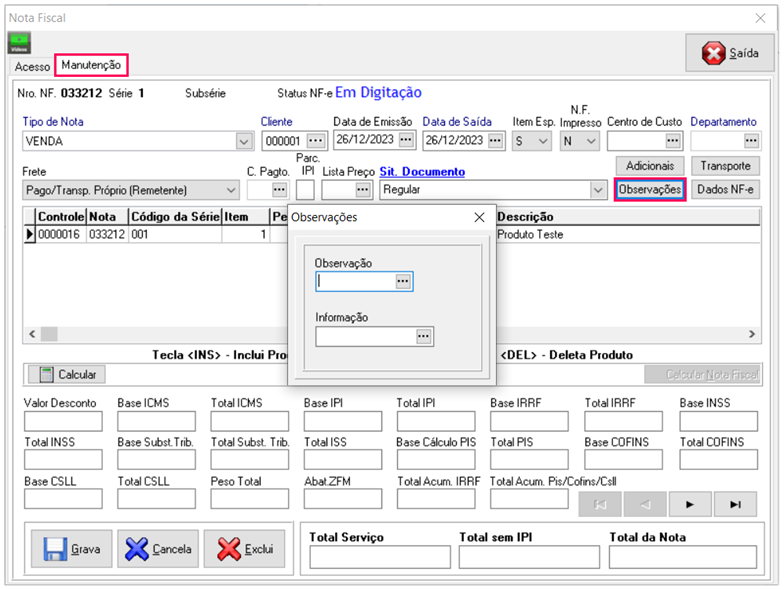Go to next record arrow
Viewport: 784px width, 590px height.
tap(690, 504)
